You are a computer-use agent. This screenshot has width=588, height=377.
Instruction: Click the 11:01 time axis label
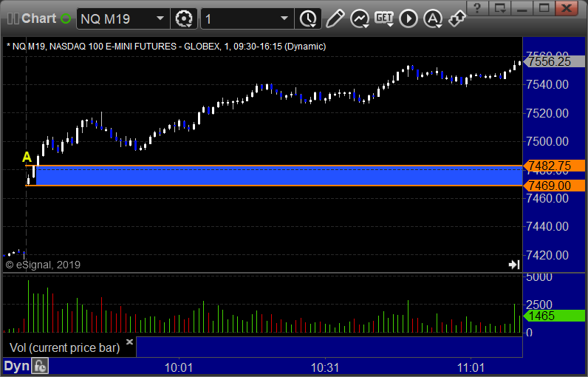click(471, 367)
